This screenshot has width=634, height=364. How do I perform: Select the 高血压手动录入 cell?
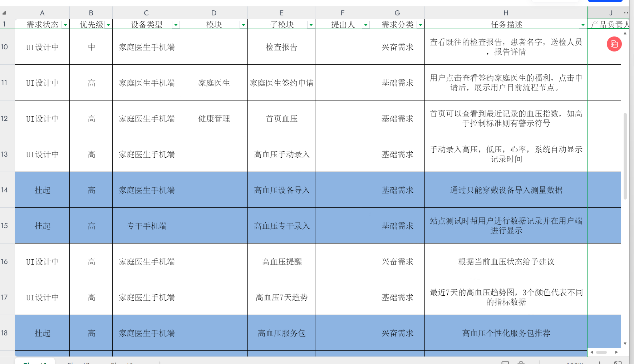(281, 154)
